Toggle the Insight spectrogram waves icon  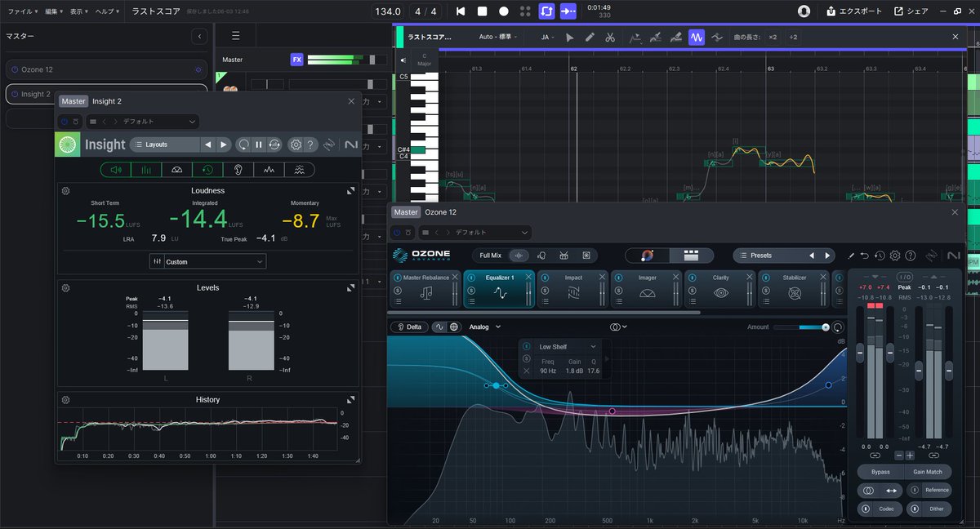pyautogui.click(x=300, y=170)
